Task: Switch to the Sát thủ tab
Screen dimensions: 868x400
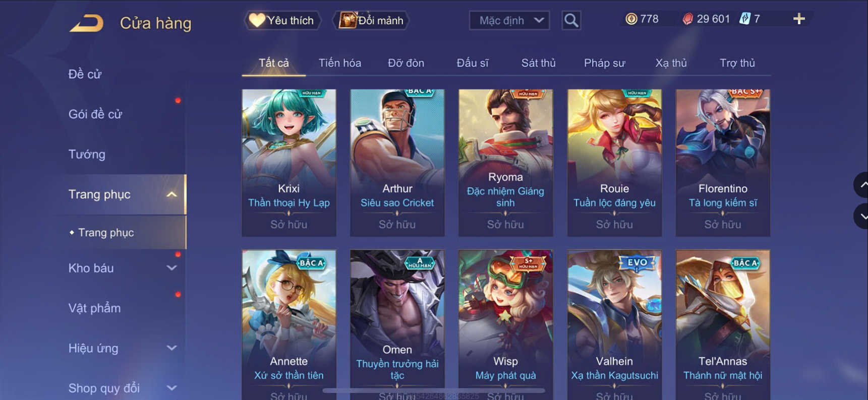Action: (x=538, y=63)
